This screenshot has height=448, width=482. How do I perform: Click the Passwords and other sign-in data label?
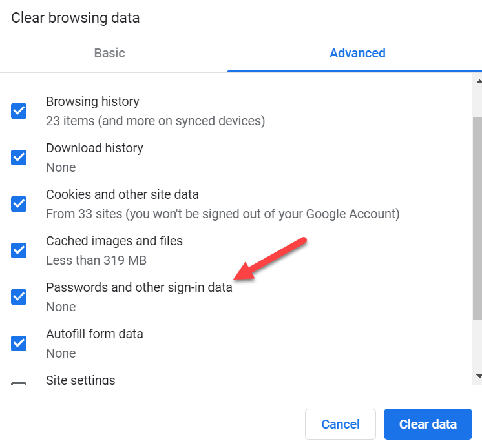click(140, 288)
